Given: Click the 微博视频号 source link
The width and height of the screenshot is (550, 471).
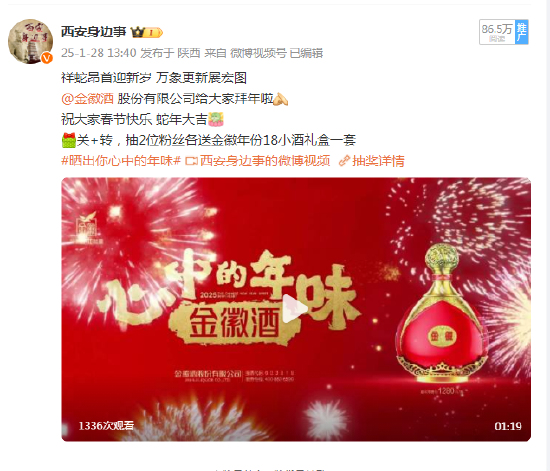Looking at the screenshot, I should click(x=258, y=53).
